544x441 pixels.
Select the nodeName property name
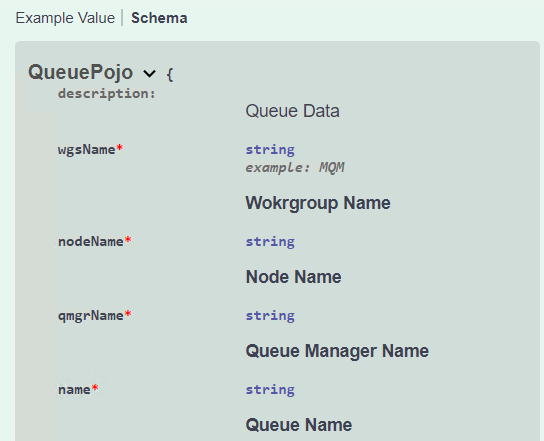91,241
